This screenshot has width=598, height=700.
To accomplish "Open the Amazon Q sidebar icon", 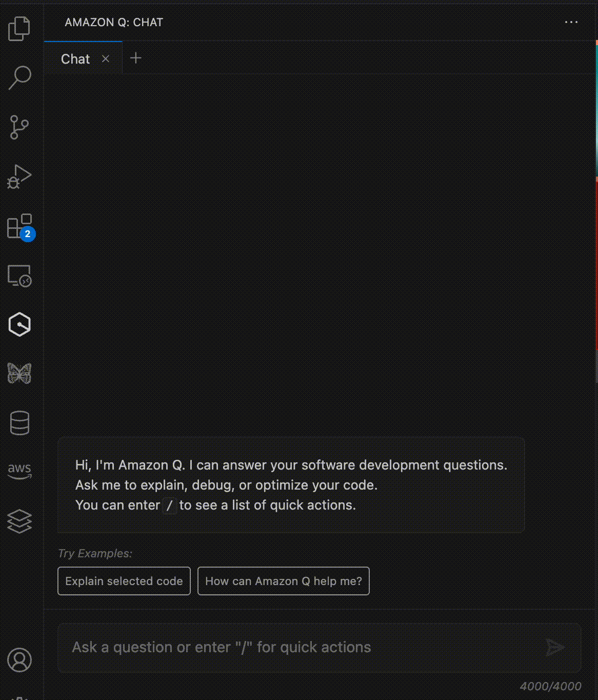I will [19, 324].
